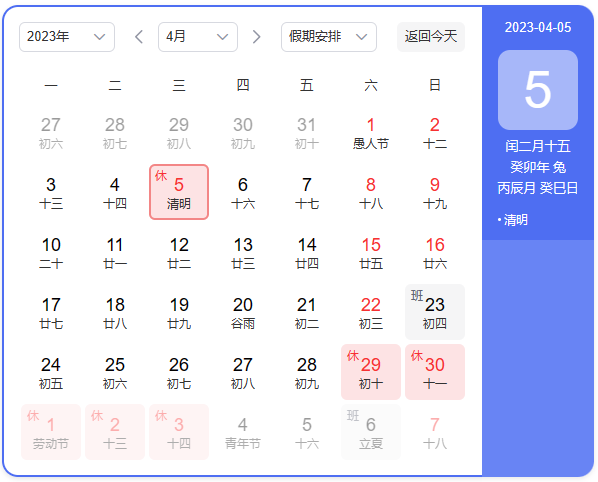Screen dimensions: 598x482
Task: Select April 30 holiday date
Action: [435, 372]
